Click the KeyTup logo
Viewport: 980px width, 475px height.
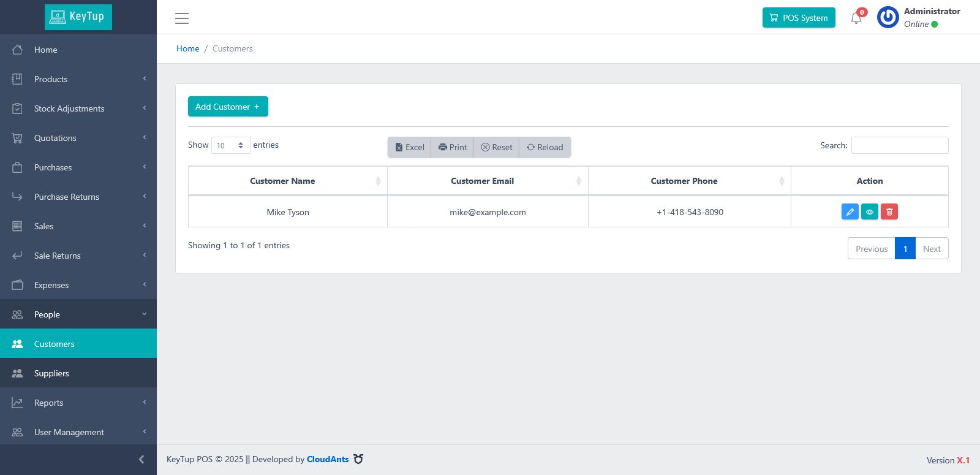[x=78, y=17]
